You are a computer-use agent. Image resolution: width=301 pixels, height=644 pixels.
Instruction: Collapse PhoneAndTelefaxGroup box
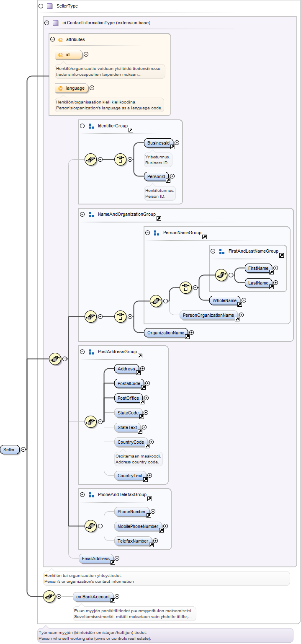[82, 494]
